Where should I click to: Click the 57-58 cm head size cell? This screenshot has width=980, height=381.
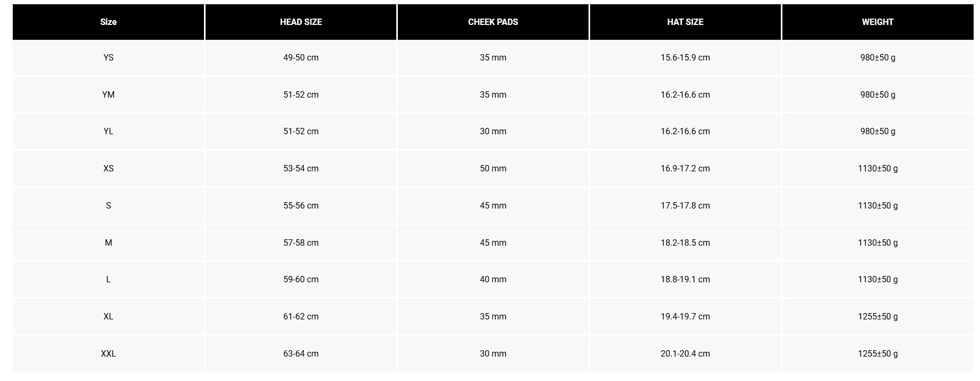pos(301,243)
